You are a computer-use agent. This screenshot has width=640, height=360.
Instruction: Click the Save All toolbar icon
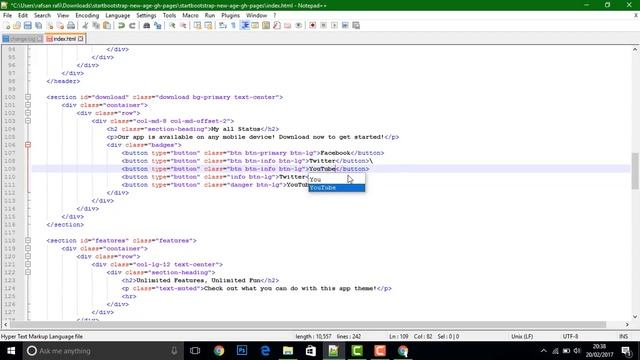point(38,25)
